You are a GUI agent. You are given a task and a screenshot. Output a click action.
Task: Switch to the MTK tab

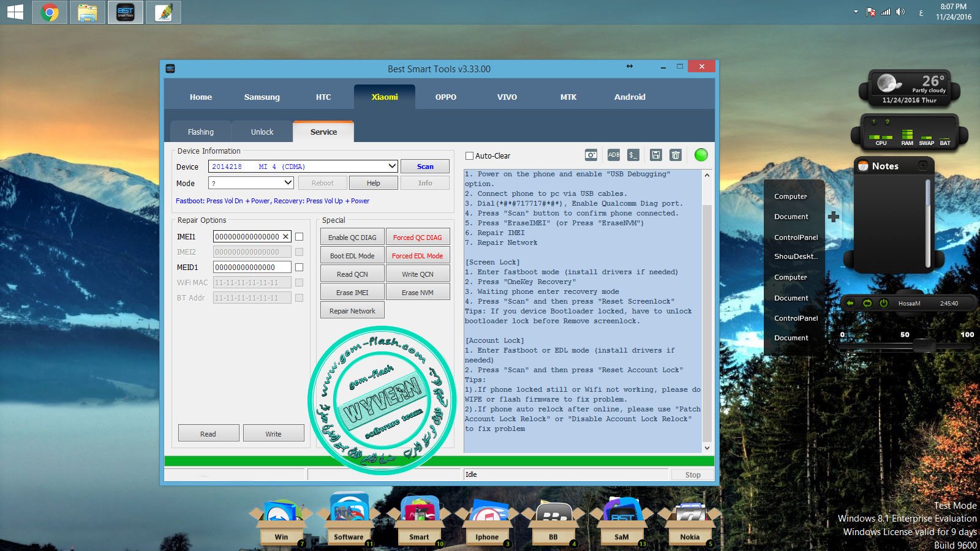568,97
